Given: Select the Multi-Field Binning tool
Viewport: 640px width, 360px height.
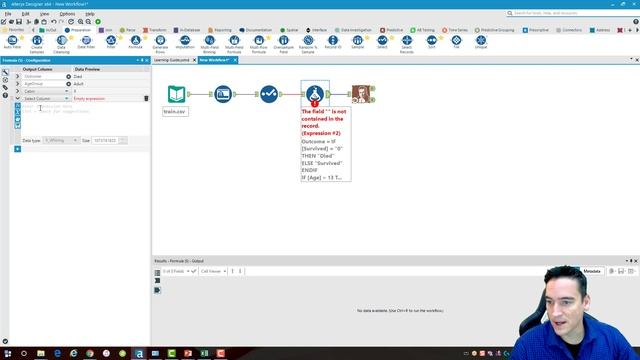Looking at the screenshot, I should 209,44.
